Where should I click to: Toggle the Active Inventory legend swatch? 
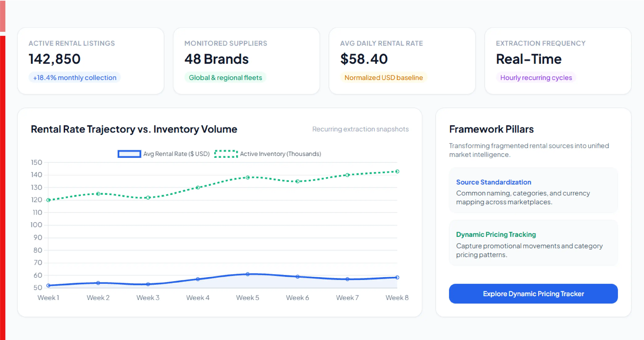click(226, 154)
